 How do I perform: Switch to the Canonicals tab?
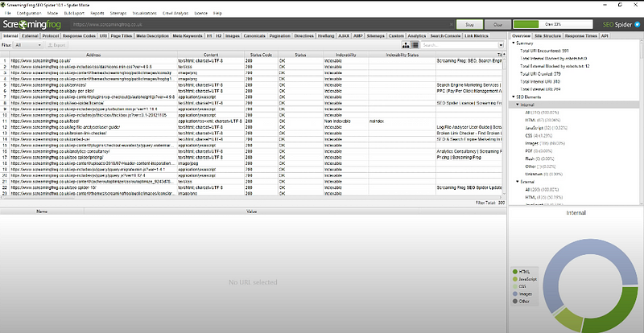coord(254,36)
